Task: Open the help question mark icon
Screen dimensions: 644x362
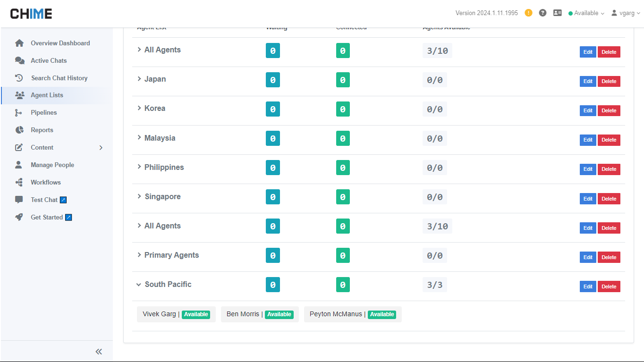Action: 542,13
